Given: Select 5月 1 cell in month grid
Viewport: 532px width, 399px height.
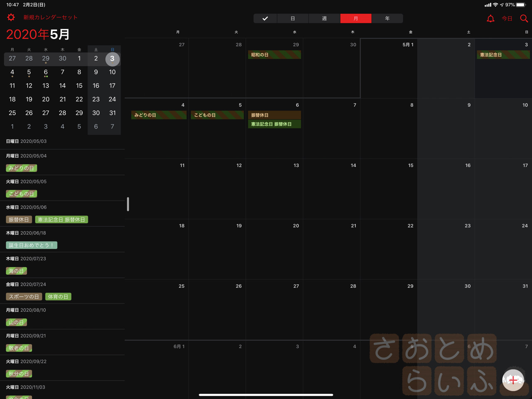Looking at the screenshot, I should 389,69.
